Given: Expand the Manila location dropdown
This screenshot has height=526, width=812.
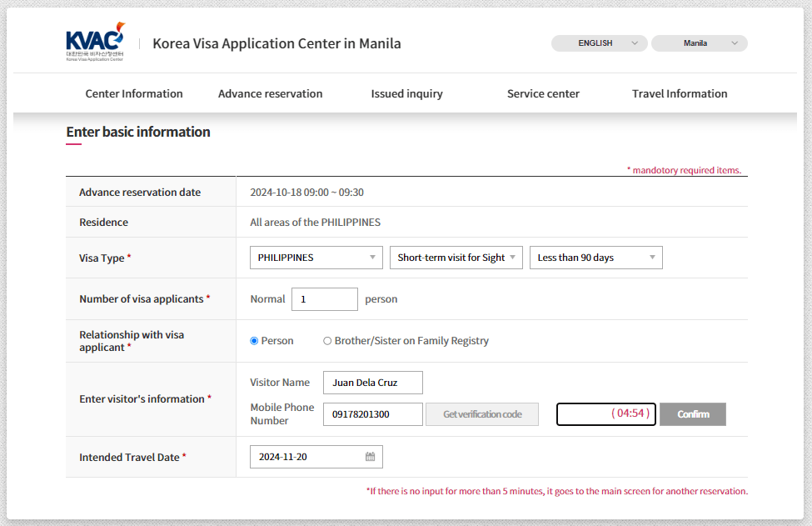Looking at the screenshot, I should coord(699,43).
